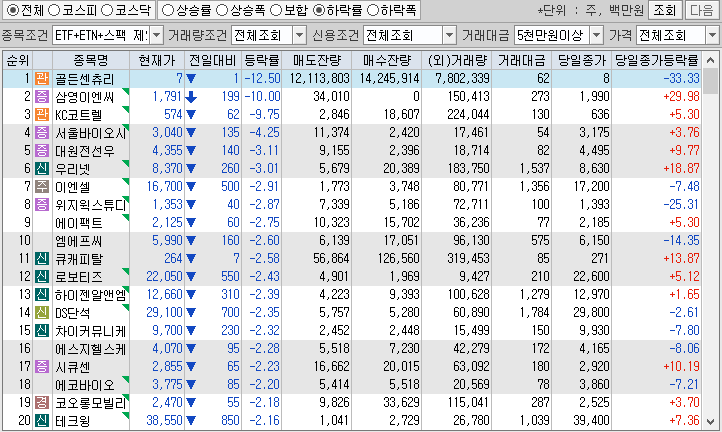Click the 신 badge icon beside 우리넷
722x432 pixels.
click(x=42, y=168)
